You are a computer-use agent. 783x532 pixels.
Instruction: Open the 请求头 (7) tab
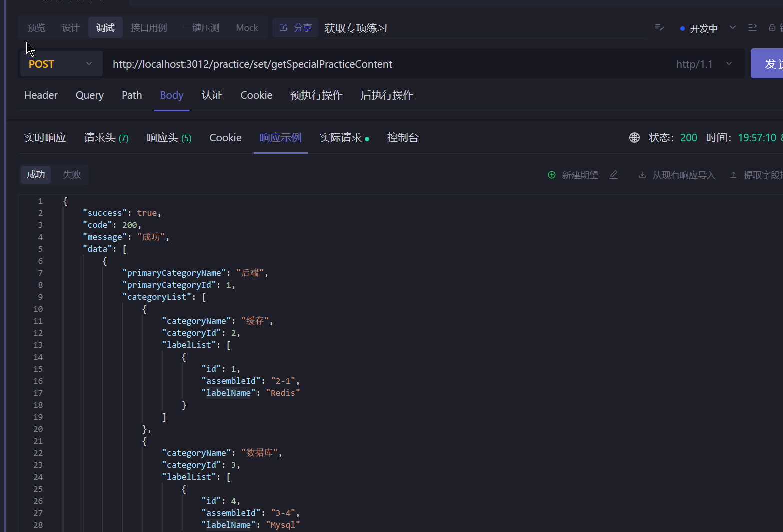point(106,138)
